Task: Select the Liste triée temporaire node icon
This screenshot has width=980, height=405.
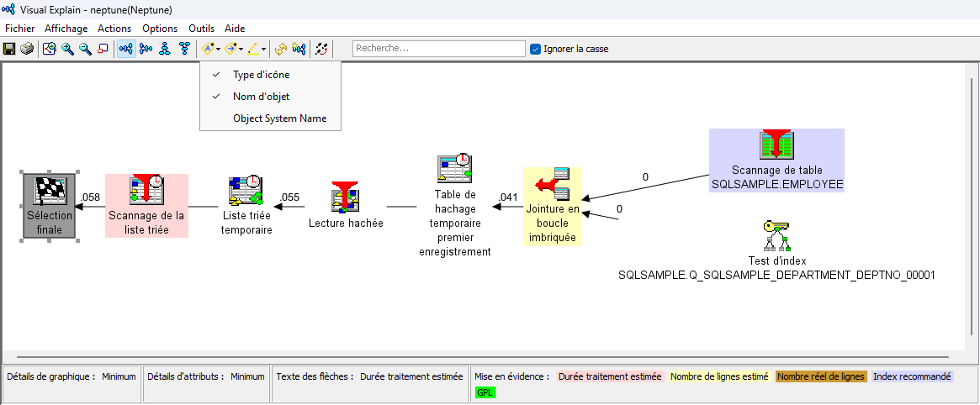Action: (x=245, y=191)
